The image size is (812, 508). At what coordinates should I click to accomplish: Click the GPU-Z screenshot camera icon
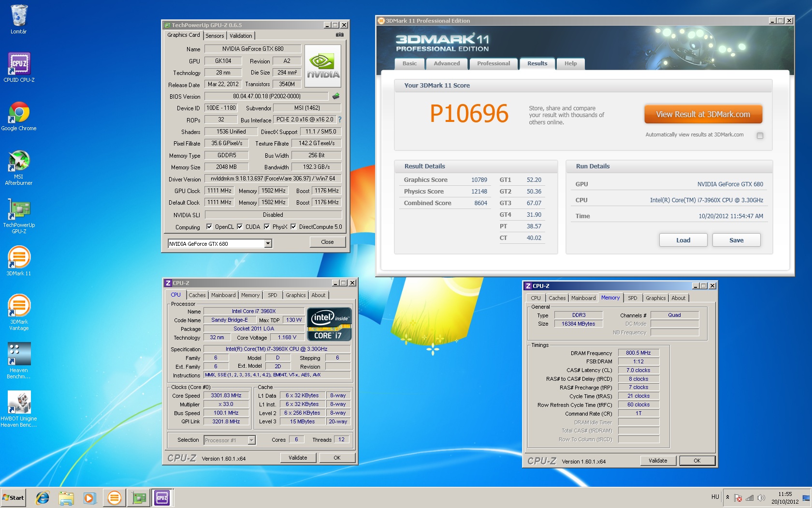pyautogui.click(x=340, y=35)
